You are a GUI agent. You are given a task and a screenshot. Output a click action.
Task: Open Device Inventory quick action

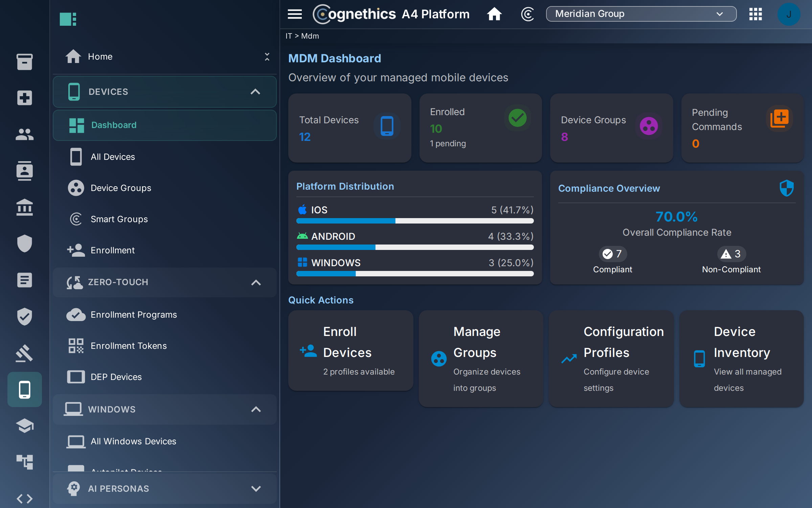click(741, 359)
